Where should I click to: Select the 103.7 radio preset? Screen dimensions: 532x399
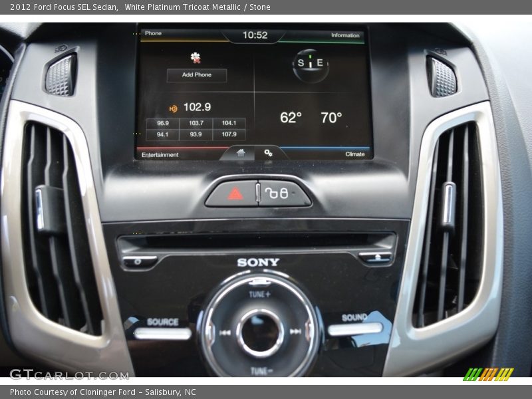point(196,123)
